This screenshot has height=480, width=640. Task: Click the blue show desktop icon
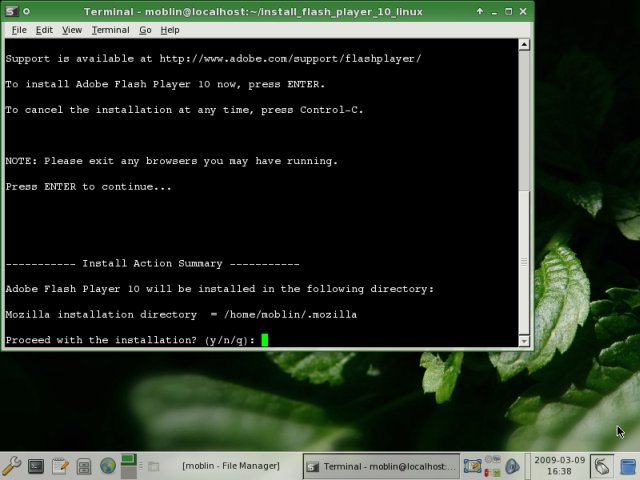coord(629,466)
